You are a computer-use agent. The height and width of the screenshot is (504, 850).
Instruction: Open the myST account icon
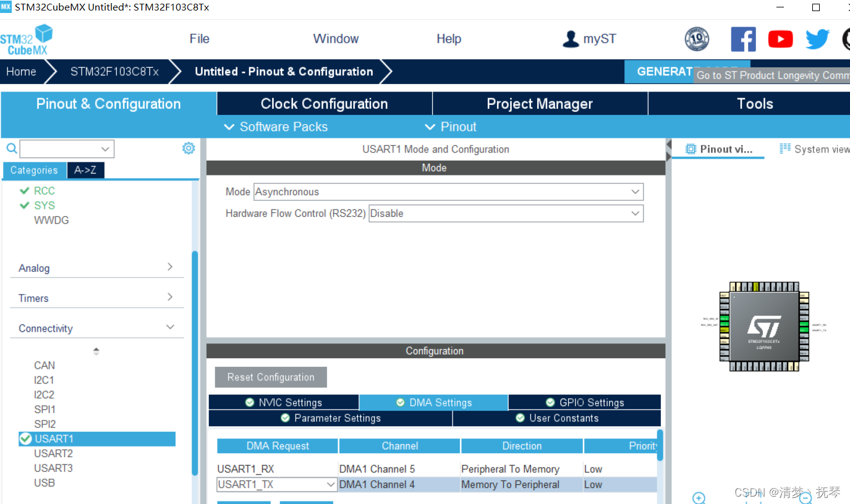[570, 39]
